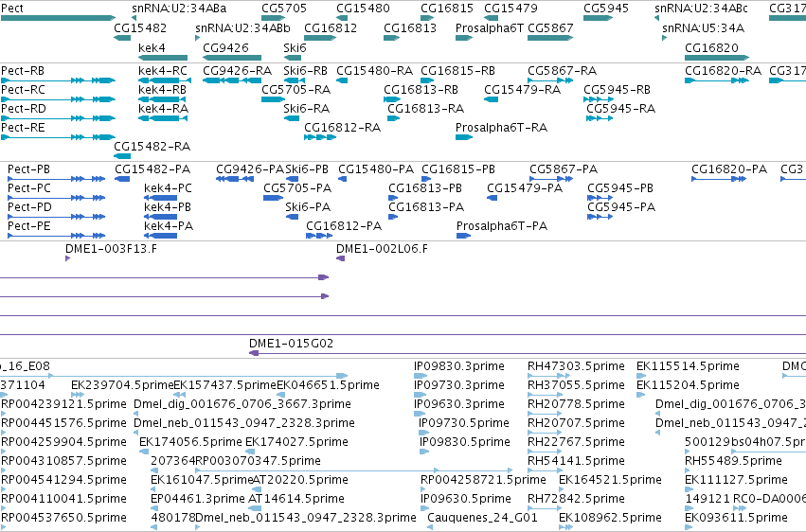Image resolution: width=806 pixels, height=532 pixels.
Task: Click the CG15482 gene label
Action: click(x=140, y=27)
